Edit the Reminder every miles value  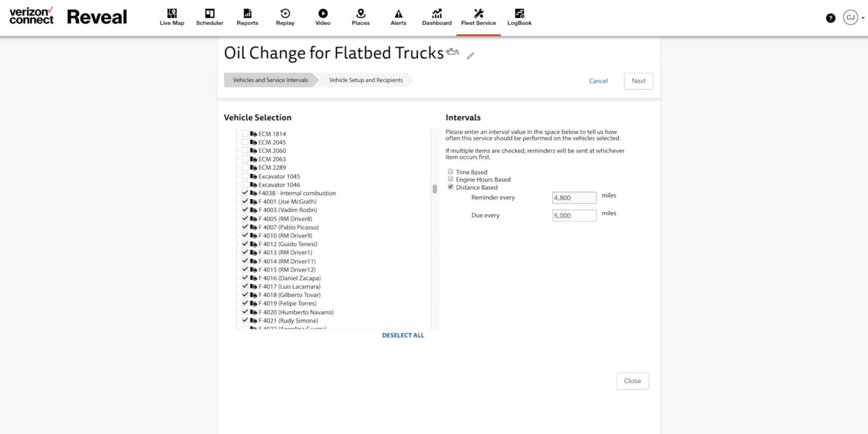[574, 198]
